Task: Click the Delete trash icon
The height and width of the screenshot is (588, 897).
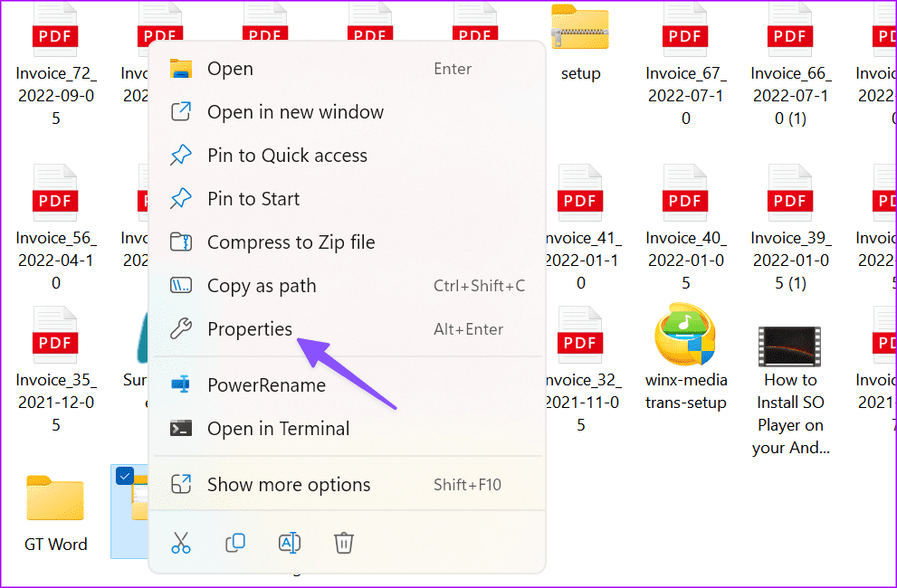Action: (x=343, y=542)
